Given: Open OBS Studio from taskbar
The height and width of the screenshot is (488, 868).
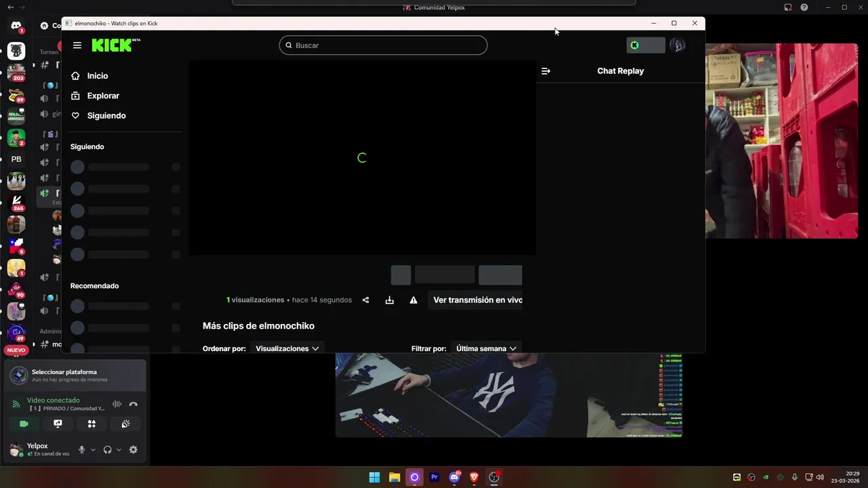Looking at the screenshot, I should click(494, 477).
